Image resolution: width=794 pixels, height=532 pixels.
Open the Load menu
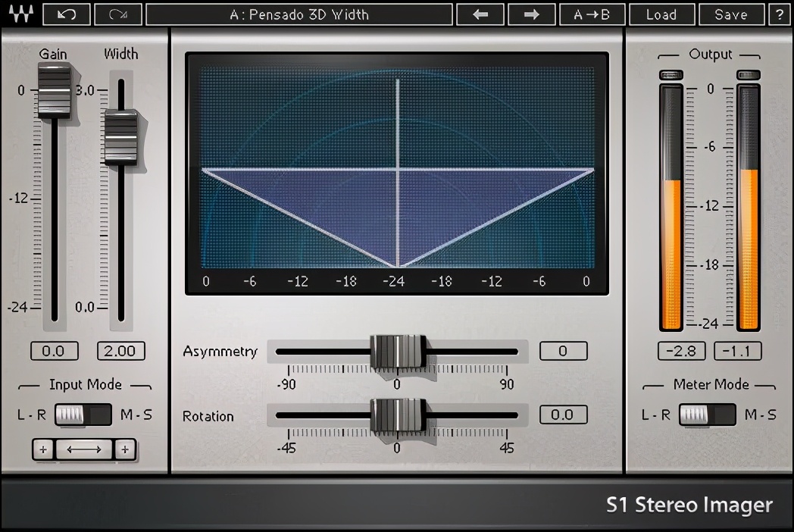(662, 14)
